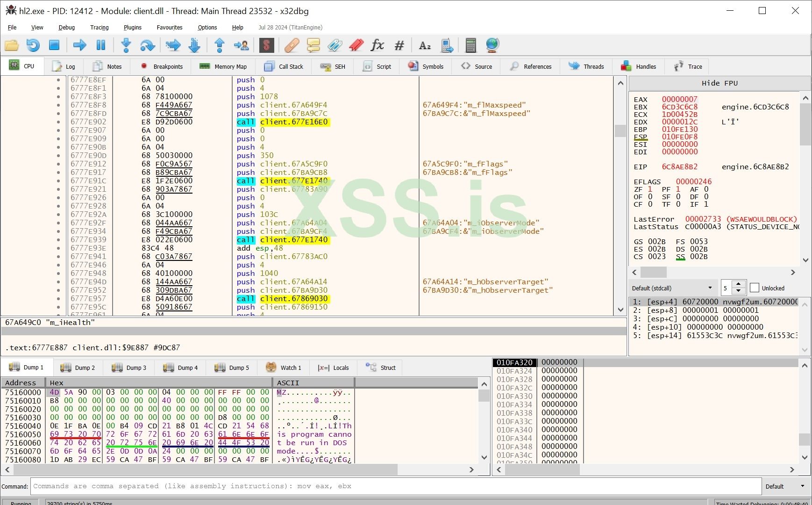
Task: Click the Pause execution icon
Action: click(100, 45)
